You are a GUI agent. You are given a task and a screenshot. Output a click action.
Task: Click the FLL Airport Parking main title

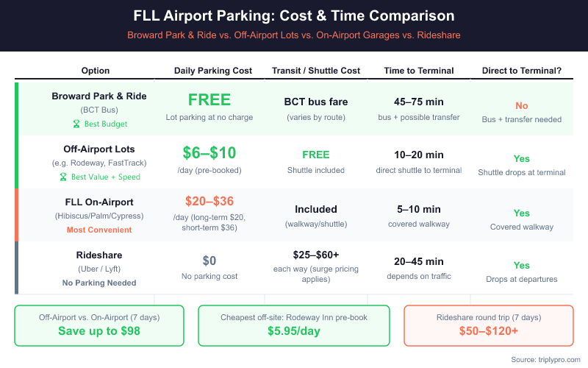pyautogui.click(x=294, y=15)
